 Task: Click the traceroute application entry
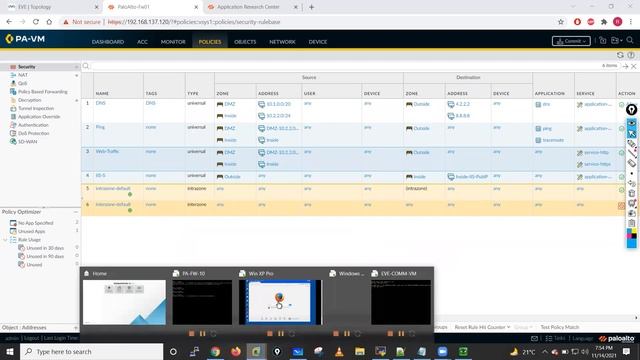click(x=553, y=140)
